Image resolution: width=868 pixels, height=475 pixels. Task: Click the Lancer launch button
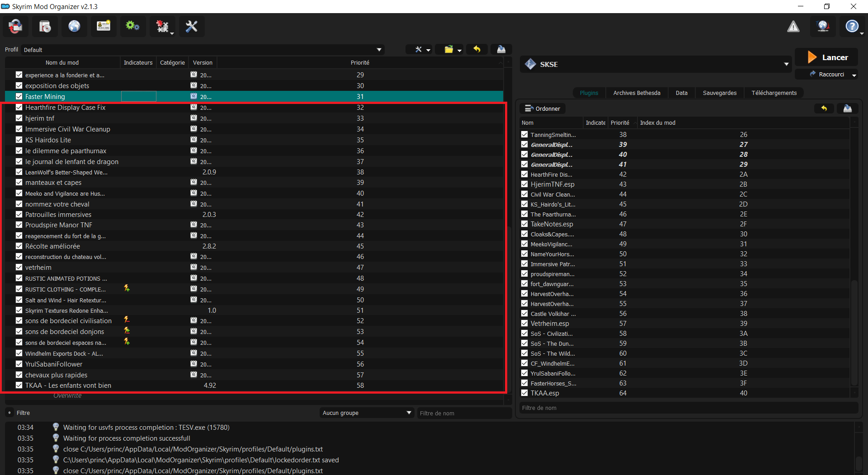[x=826, y=57]
